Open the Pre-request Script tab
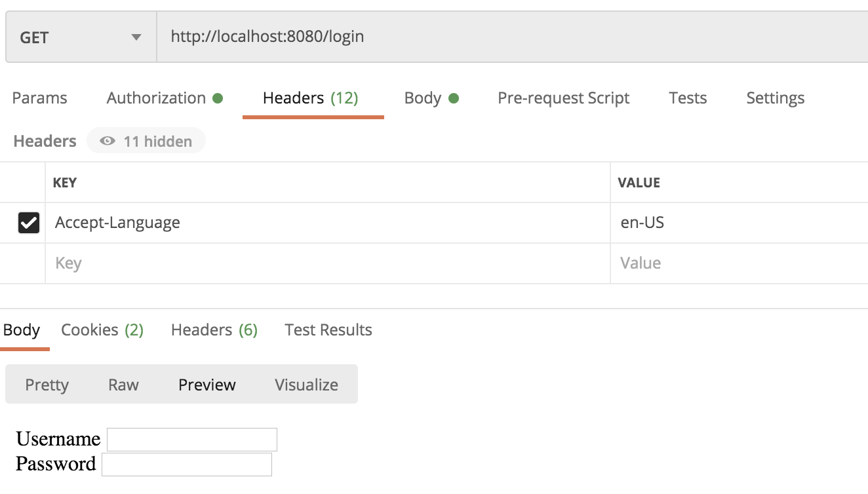This screenshot has height=494, width=868. tap(563, 98)
